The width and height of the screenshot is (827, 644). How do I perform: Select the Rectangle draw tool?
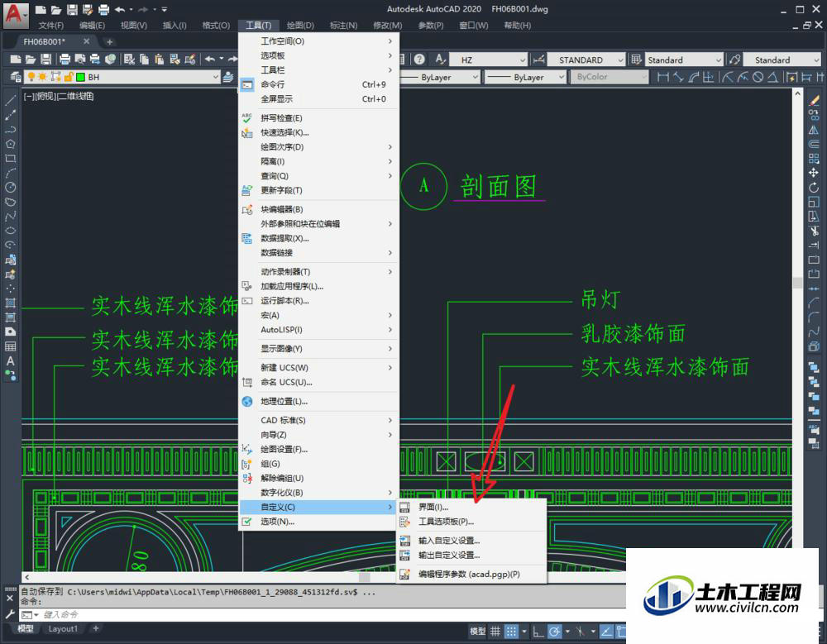[x=11, y=158]
